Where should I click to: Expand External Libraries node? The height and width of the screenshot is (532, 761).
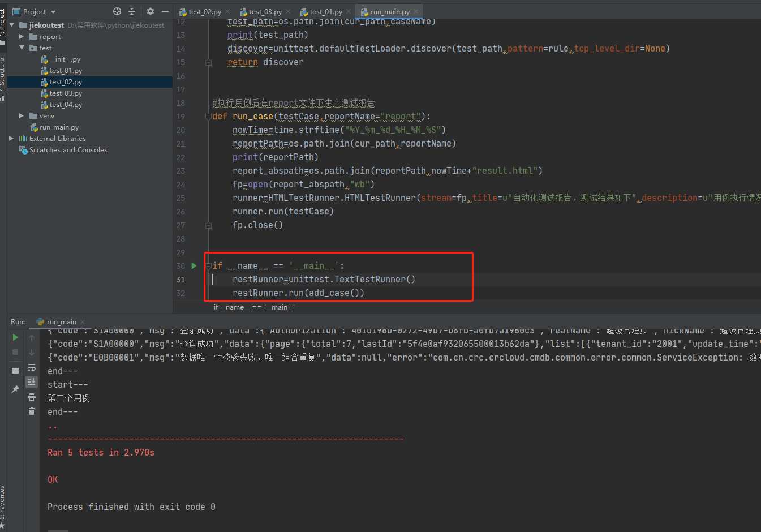click(11, 138)
